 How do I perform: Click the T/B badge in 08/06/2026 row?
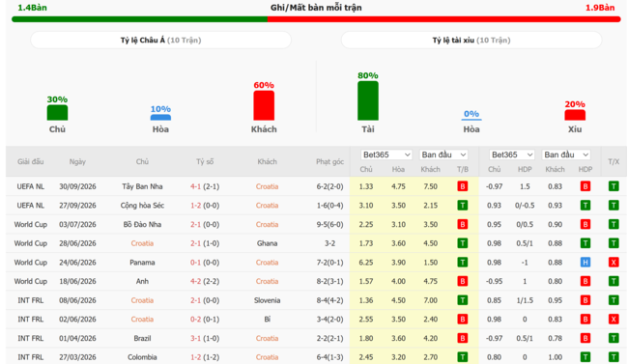462,300
